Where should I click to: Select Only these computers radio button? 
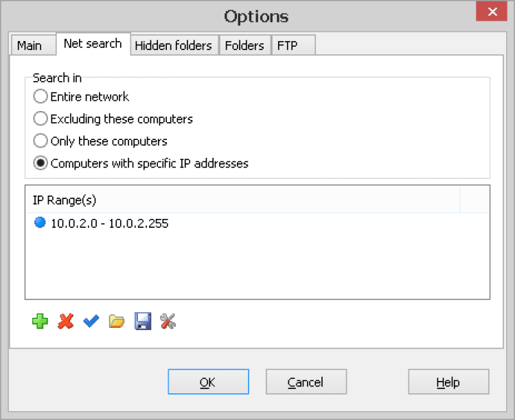[41, 141]
